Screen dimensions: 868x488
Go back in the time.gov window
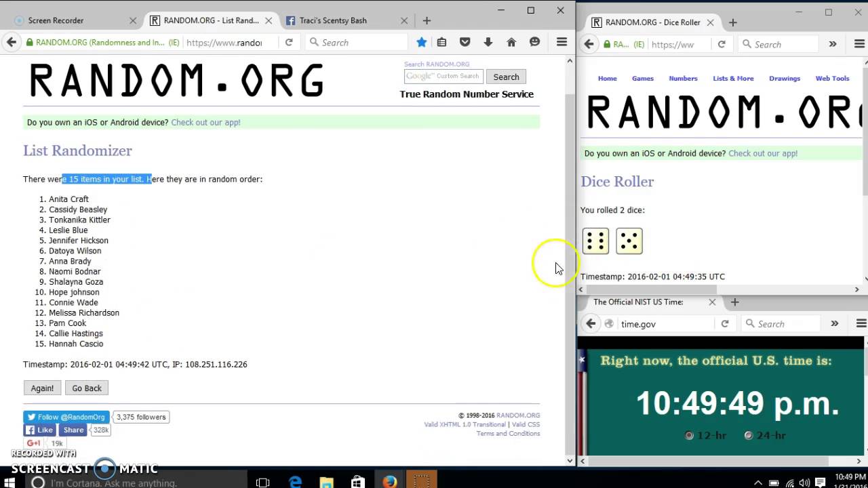591,324
